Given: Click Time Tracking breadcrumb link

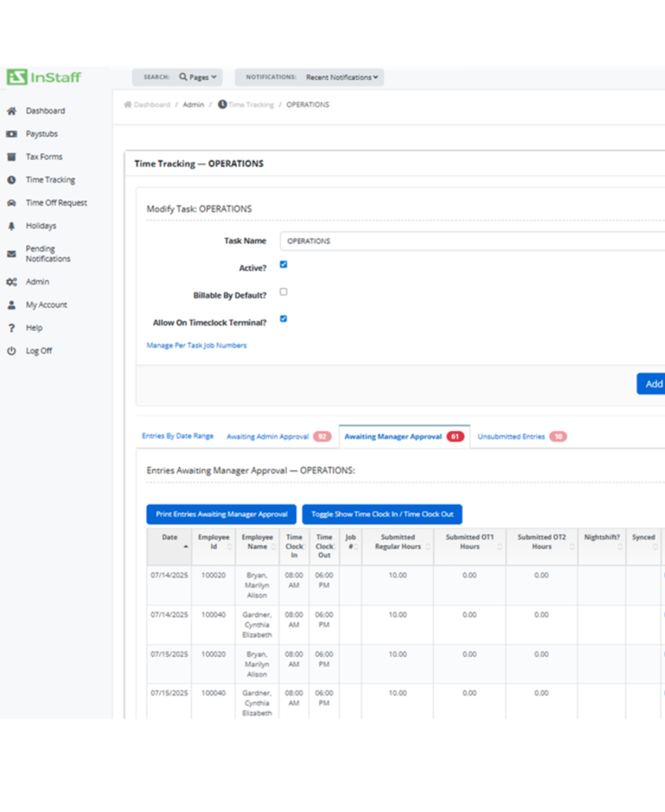Looking at the screenshot, I should point(251,105).
